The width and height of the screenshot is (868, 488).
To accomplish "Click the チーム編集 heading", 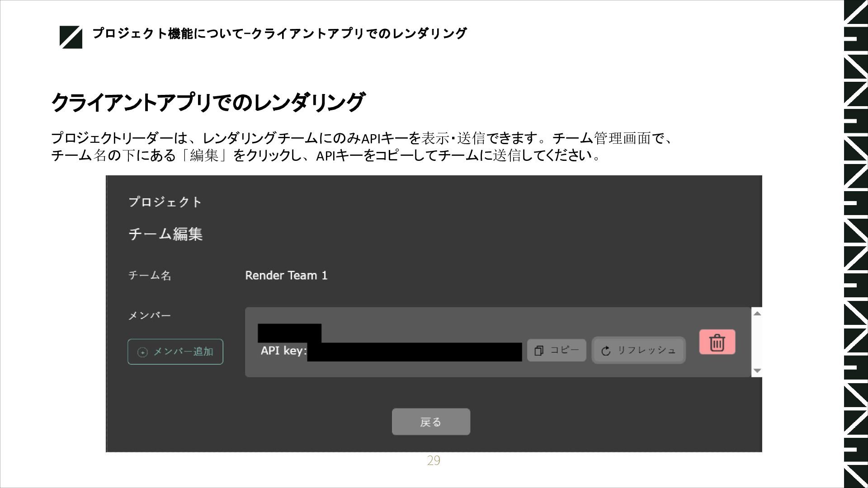I will [x=165, y=234].
